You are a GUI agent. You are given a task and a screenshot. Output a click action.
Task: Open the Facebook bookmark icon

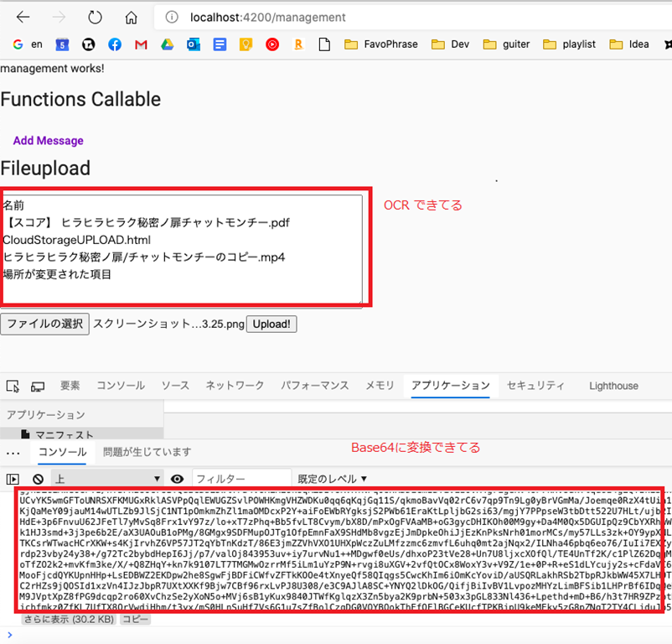[114, 44]
